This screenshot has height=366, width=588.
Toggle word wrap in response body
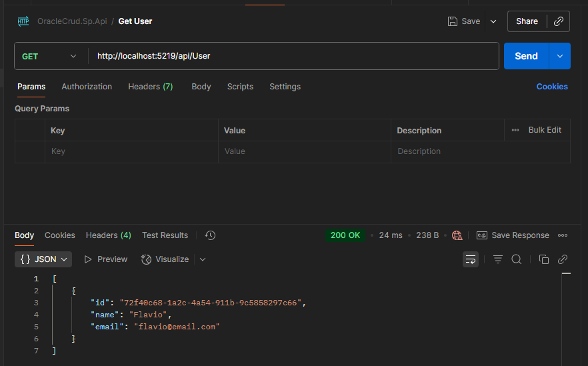click(471, 259)
